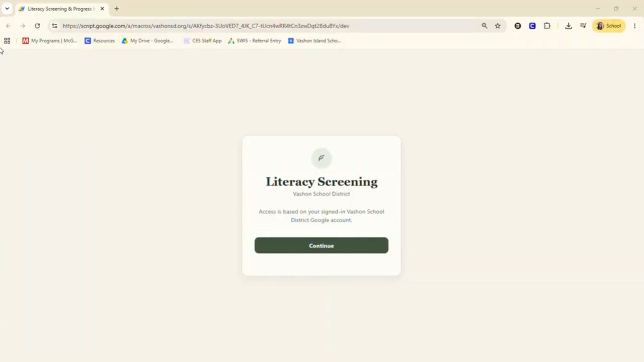Click the Literacy Screening heading
Screen dimensions: 644x362
pyautogui.click(x=321, y=182)
